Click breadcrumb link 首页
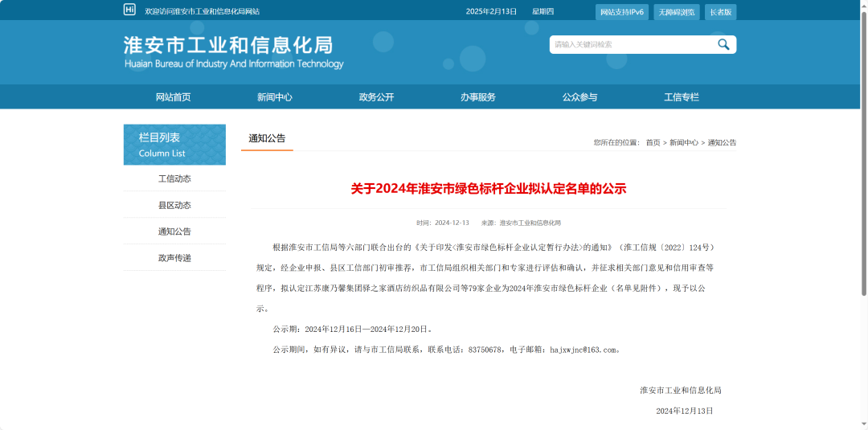Viewport: 868px width, 430px height. tap(653, 143)
